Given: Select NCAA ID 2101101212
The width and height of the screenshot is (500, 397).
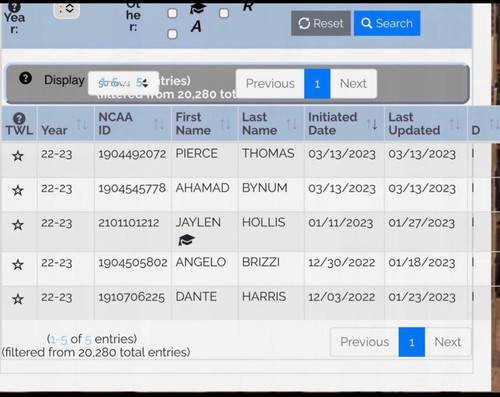Looking at the screenshot, I should 129,223.
